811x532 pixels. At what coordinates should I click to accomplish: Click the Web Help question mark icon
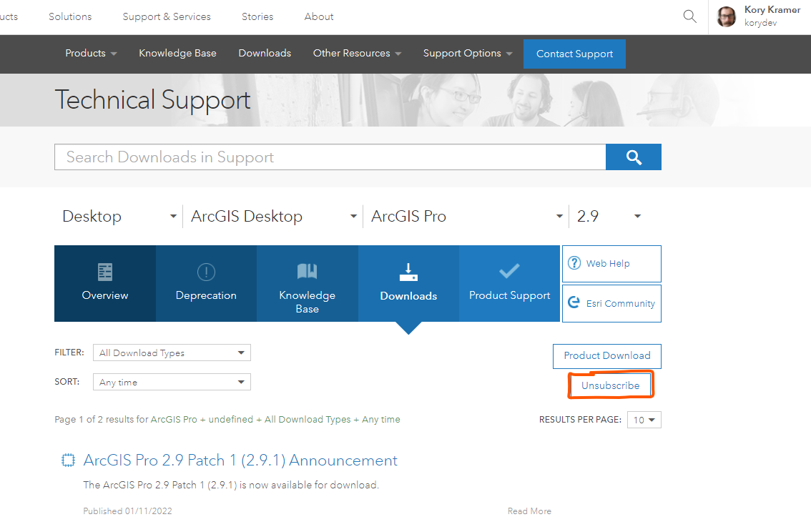[574, 263]
